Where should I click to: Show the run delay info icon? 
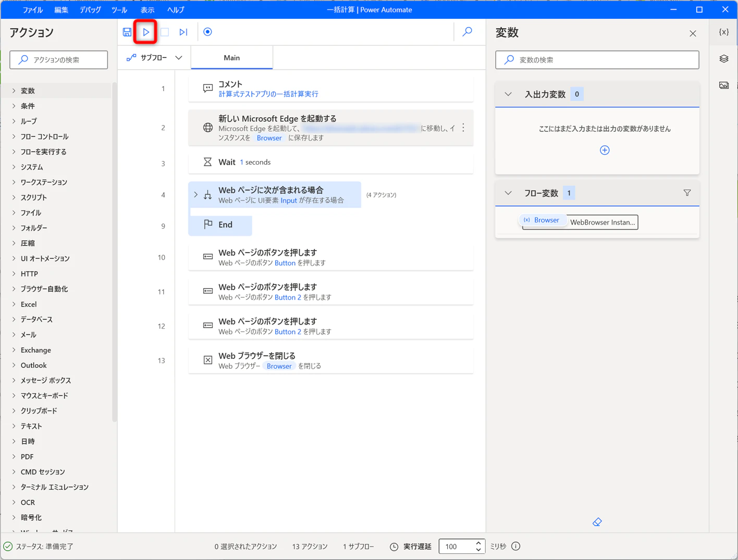click(x=516, y=546)
